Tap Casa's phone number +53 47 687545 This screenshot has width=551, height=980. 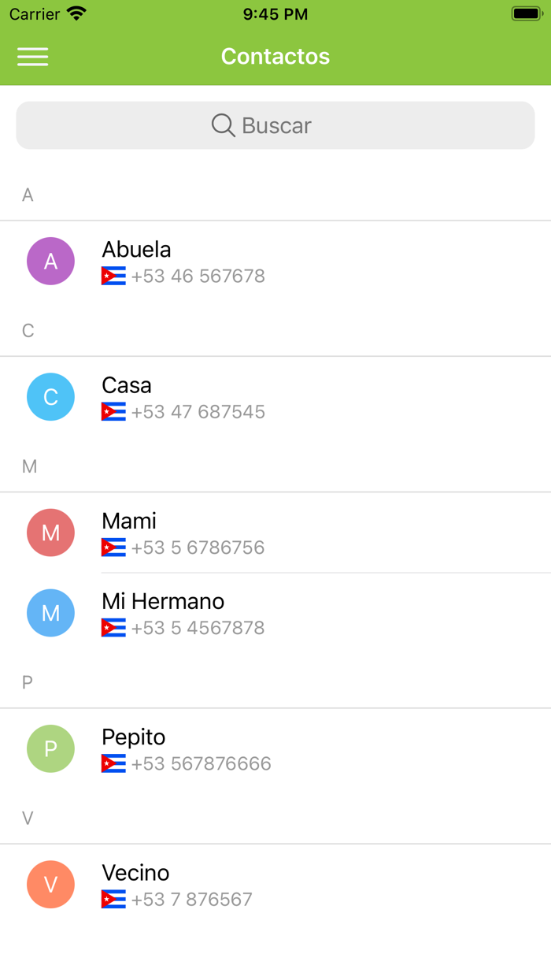[198, 411]
